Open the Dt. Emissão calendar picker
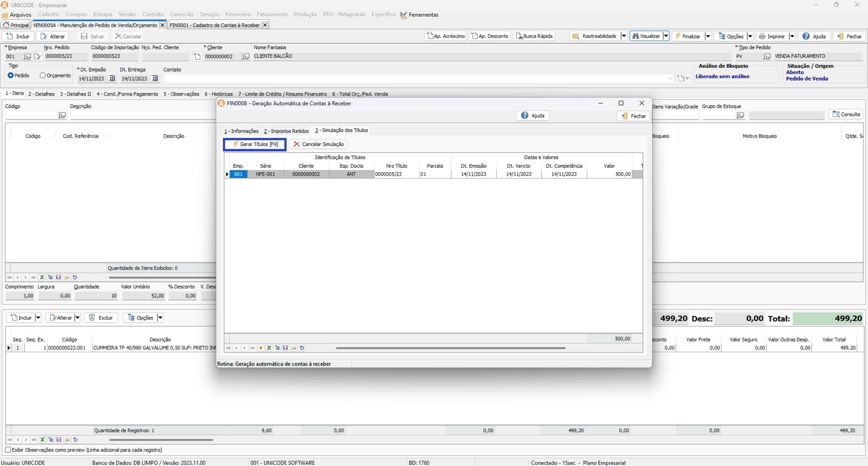Viewport: 868px width, 466px height. click(x=112, y=79)
